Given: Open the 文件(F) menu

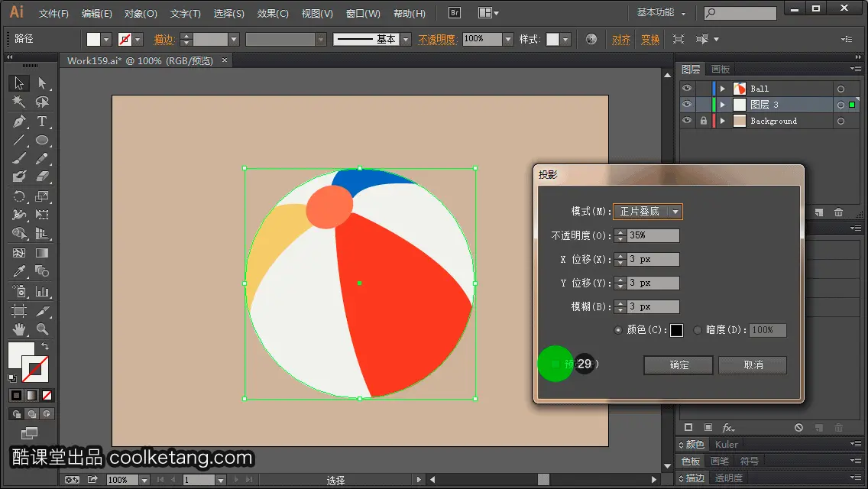Looking at the screenshot, I should click(53, 13).
